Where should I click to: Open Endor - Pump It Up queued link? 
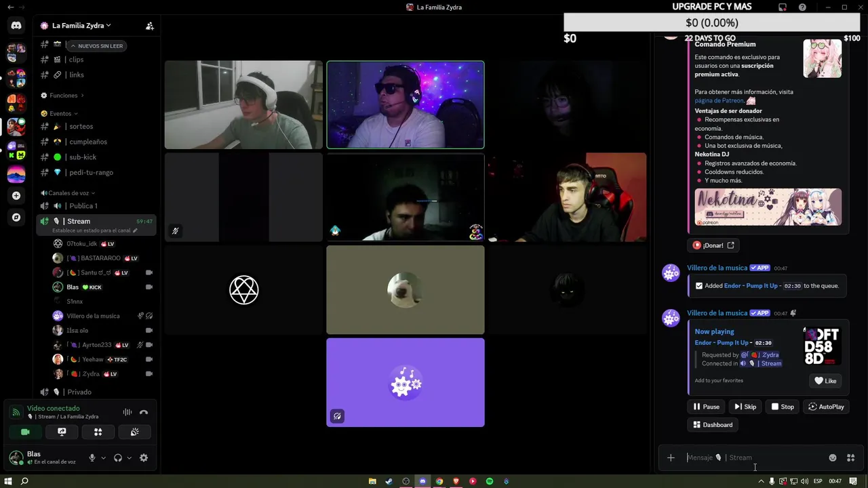point(751,286)
